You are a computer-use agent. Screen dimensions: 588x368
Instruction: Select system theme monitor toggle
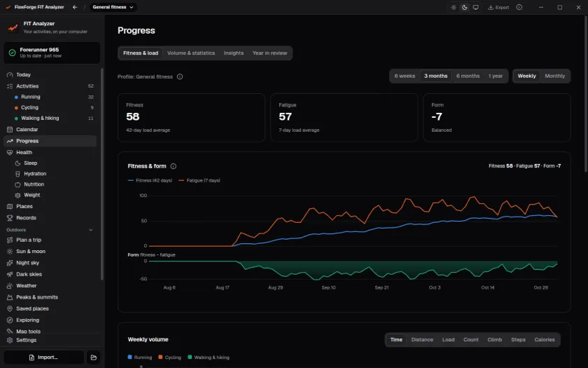tap(475, 7)
